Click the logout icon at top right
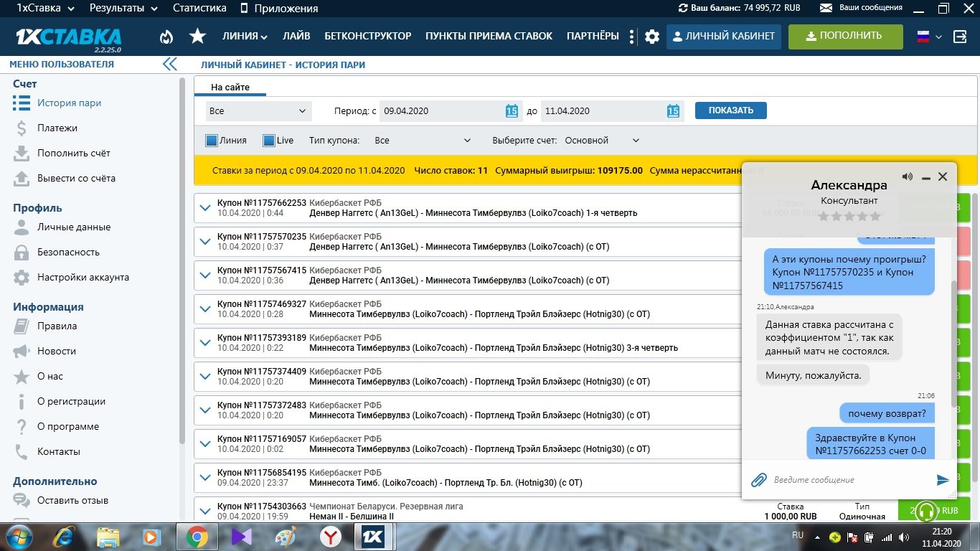 tap(960, 37)
